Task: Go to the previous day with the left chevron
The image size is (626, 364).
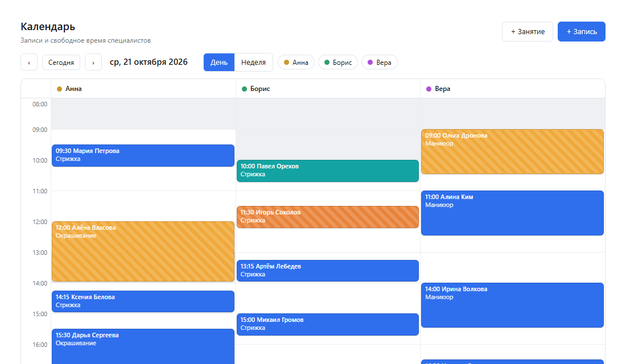Action: click(x=29, y=62)
